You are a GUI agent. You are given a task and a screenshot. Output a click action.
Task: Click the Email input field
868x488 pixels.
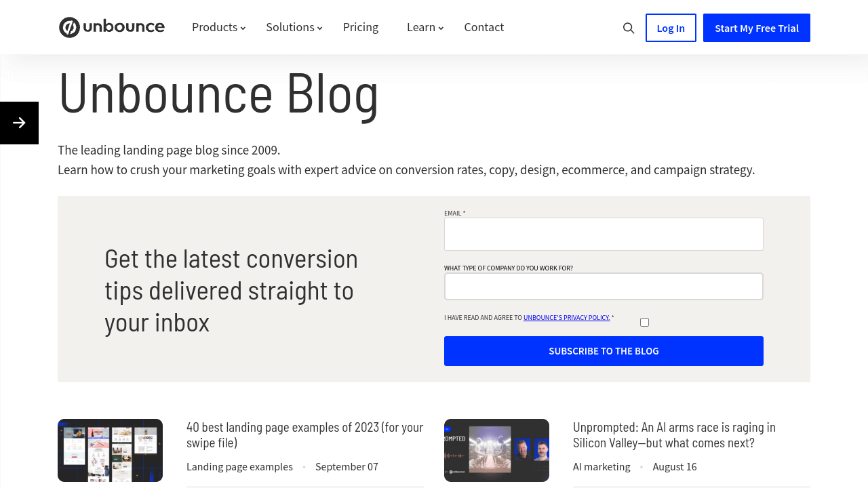click(x=604, y=234)
